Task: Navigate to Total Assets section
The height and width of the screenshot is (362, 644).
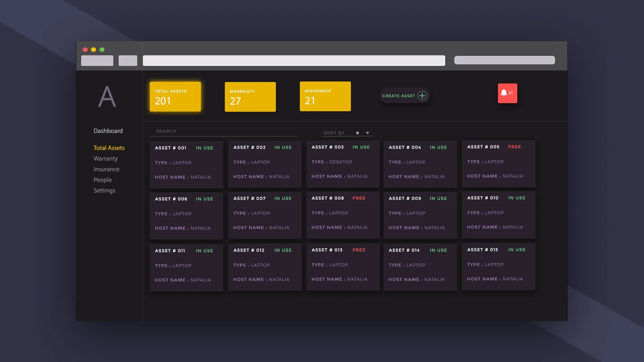Action: coord(109,147)
